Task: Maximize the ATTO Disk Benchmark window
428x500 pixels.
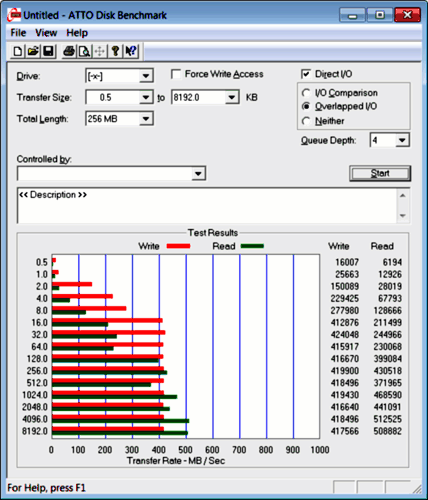Action: (x=380, y=15)
